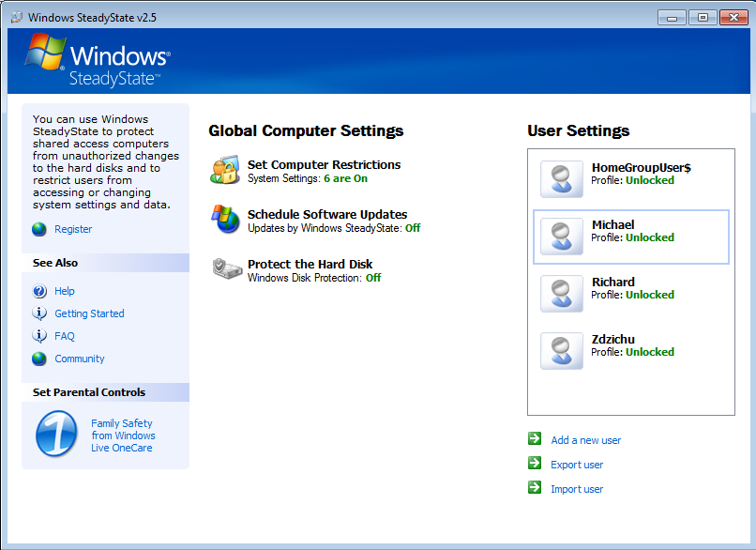Maximize the Windows SteadyState window
756x550 pixels.
click(703, 18)
